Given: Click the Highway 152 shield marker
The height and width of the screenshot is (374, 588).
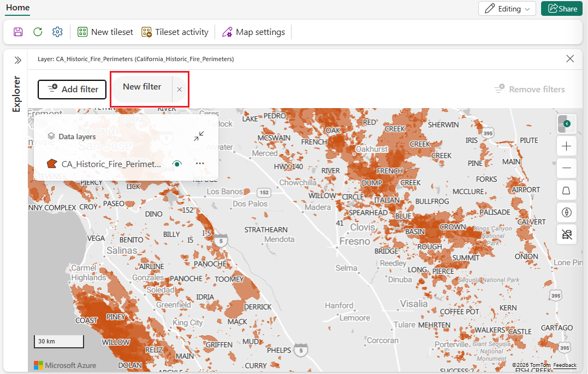Looking at the screenshot, I should pyautogui.click(x=264, y=192).
